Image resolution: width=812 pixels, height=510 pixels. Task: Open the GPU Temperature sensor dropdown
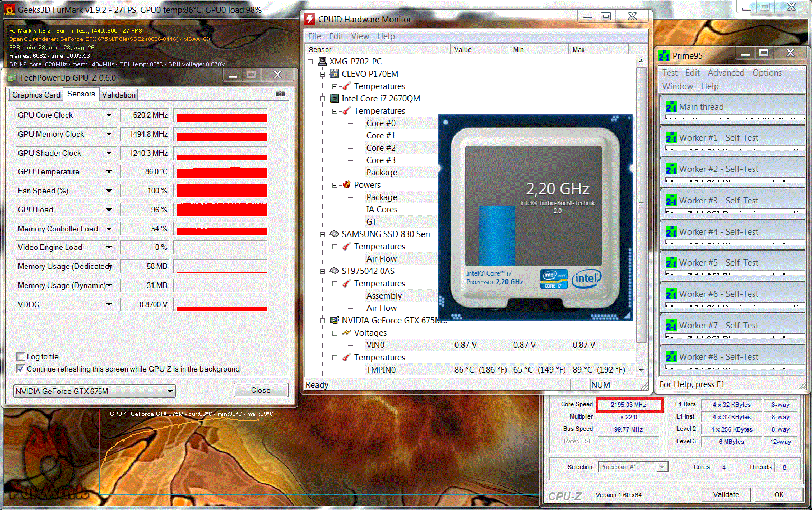pyautogui.click(x=109, y=171)
